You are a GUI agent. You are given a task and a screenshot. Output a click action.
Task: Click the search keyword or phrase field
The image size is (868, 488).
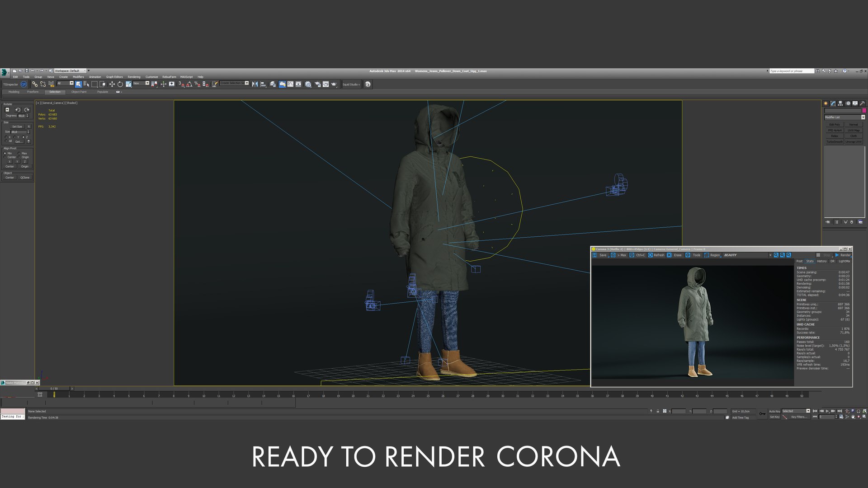click(x=791, y=71)
